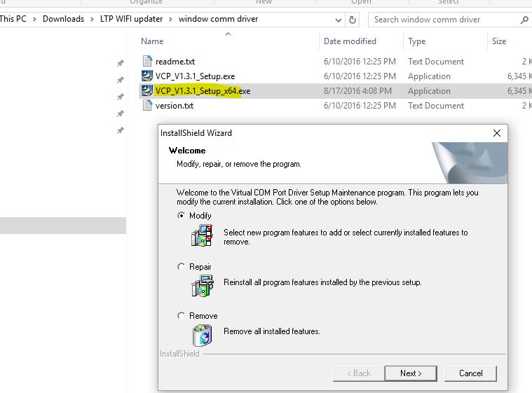
Task: Open address bar history dropdown
Action: point(339,20)
